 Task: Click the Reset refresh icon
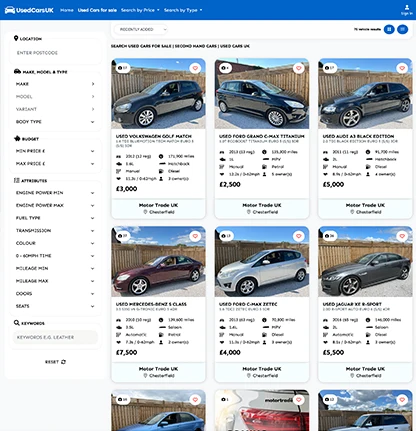coord(63,362)
